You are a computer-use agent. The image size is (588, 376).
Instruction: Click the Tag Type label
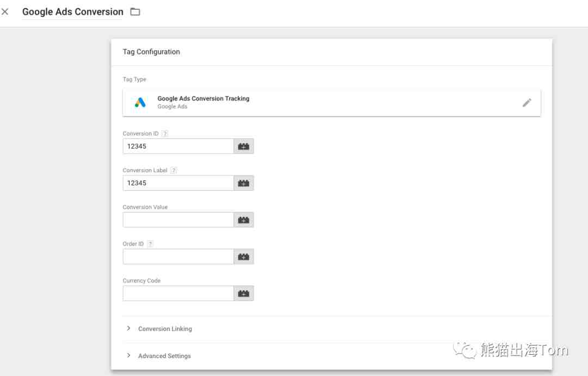[134, 79]
